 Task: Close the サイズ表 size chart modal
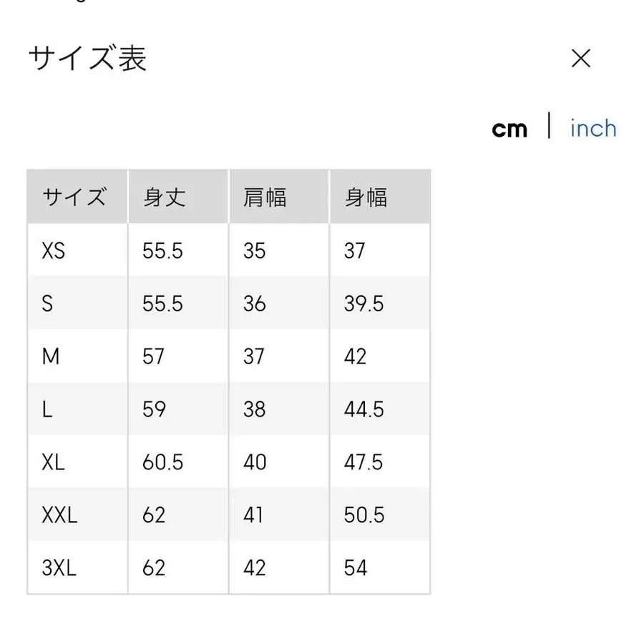coord(582,58)
